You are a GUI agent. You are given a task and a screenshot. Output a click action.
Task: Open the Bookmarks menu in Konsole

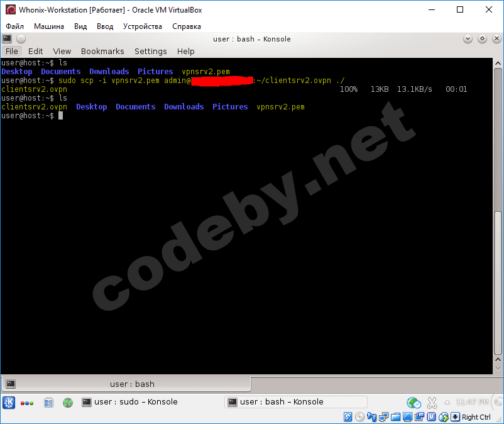(102, 51)
